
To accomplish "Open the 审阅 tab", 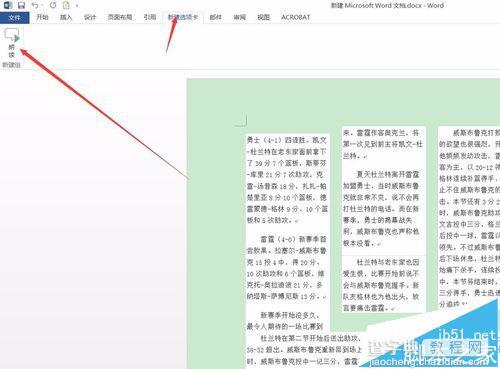I will coord(239,17).
